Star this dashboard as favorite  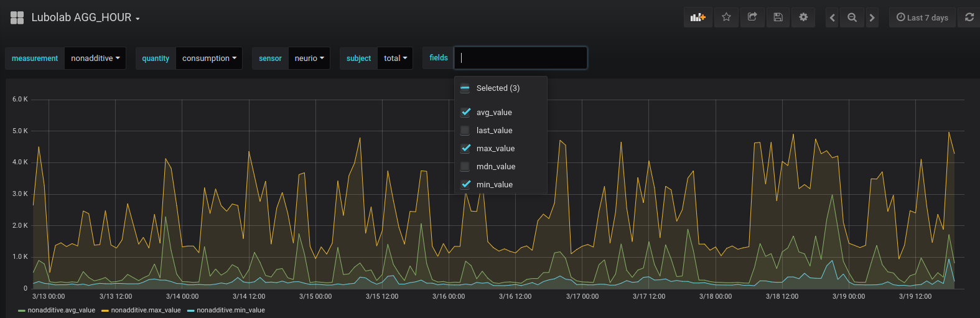tap(726, 17)
